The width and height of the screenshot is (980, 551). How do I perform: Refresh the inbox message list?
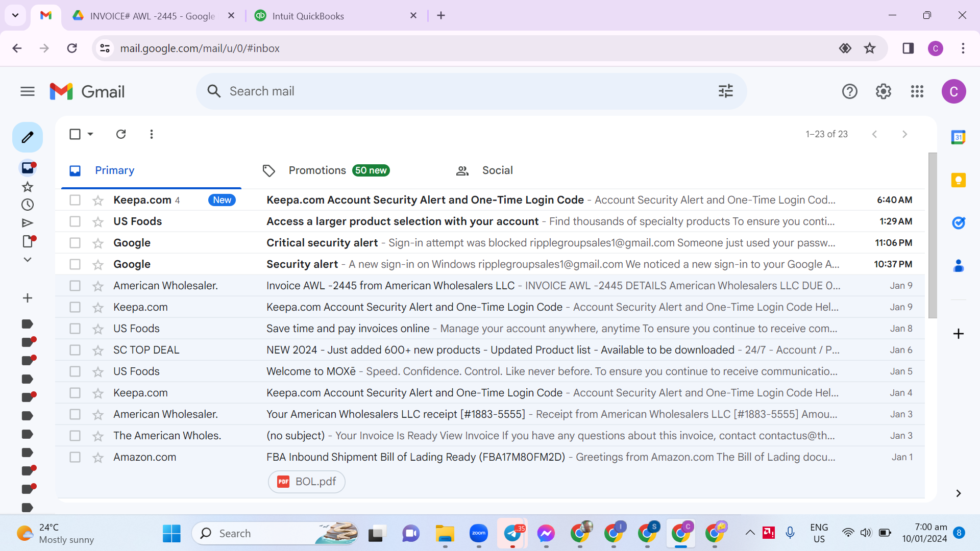pos(121,134)
